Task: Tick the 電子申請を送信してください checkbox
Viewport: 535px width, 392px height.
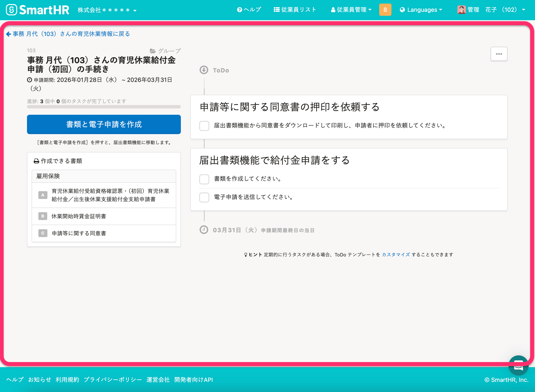Action: point(204,197)
